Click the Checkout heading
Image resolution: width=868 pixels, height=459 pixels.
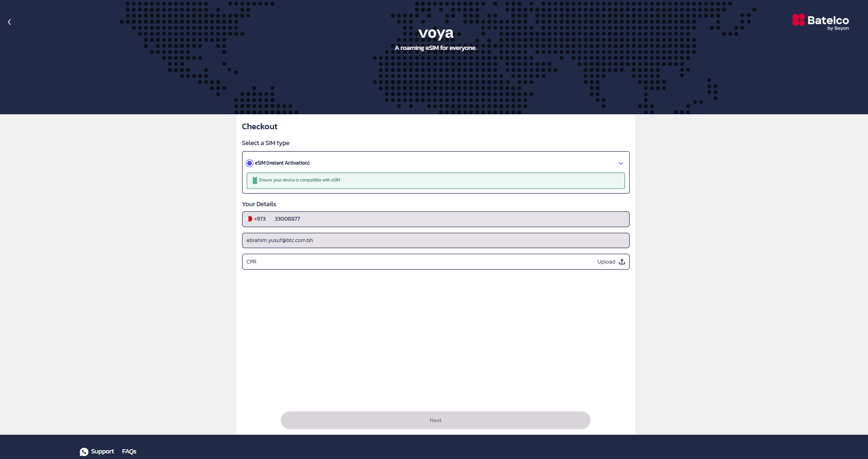[260, 126]
